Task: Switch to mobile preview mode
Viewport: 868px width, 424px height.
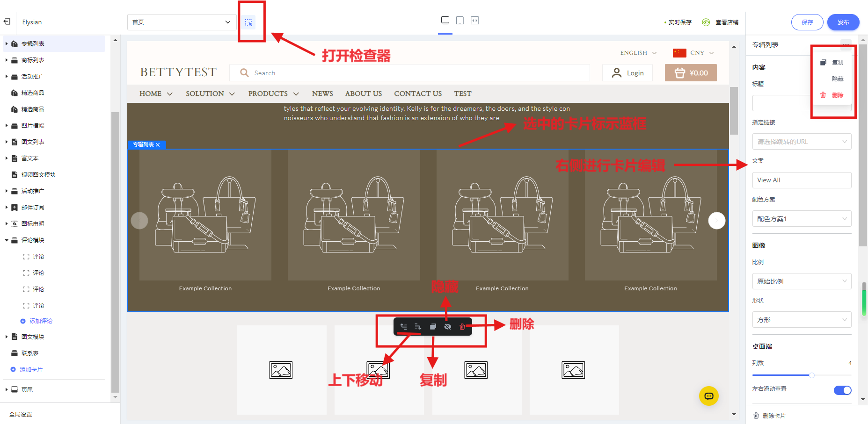Action: pos(460,21)
